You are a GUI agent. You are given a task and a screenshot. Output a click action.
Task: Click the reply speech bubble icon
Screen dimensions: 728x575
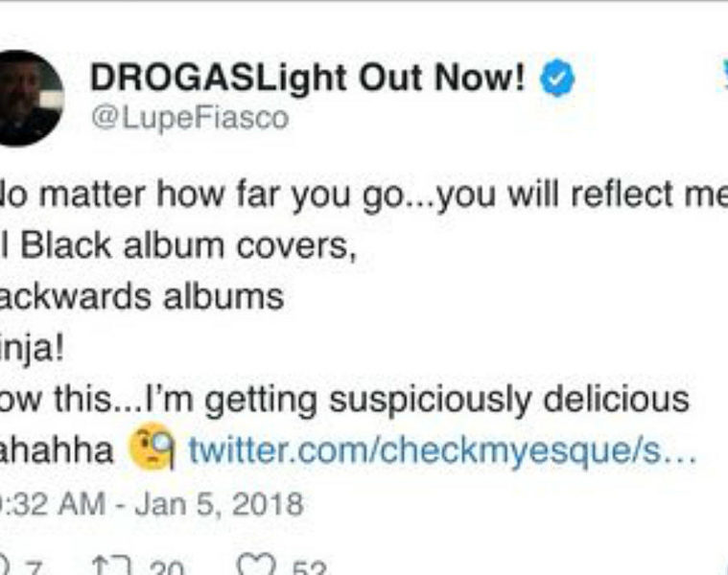[x=5, y=564]
